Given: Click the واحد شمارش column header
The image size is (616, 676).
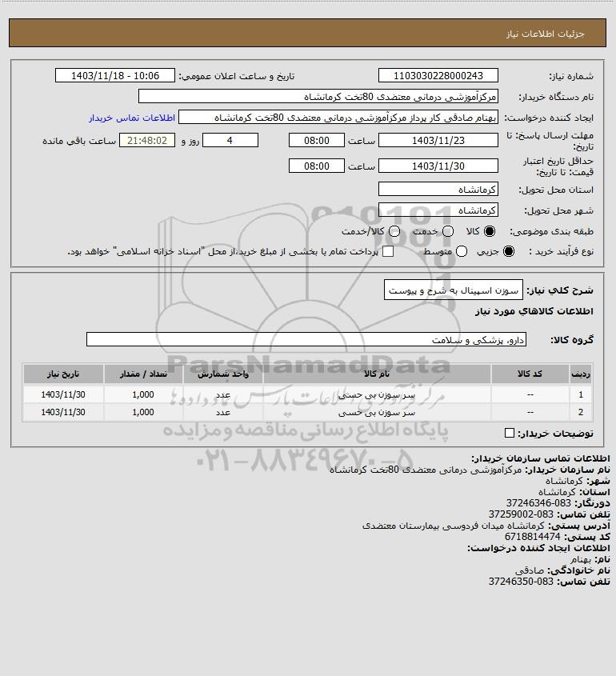Looking at the screenshot, I should (223, 374).
